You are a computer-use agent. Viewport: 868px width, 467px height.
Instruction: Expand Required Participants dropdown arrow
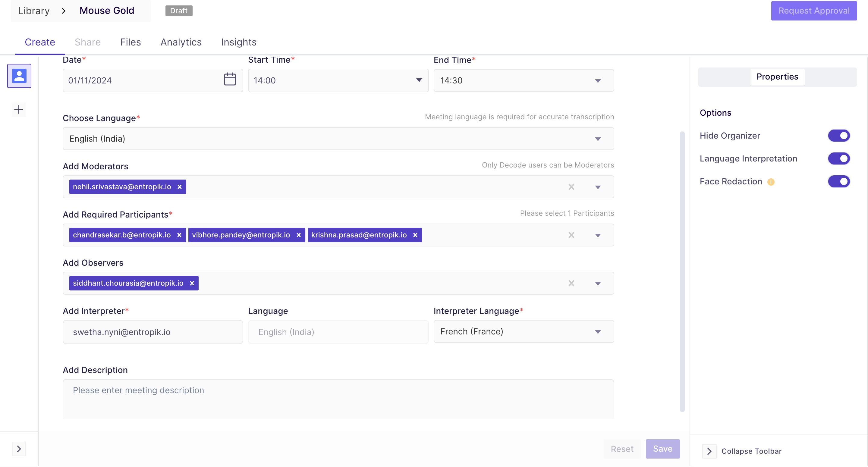coord(598,236)
